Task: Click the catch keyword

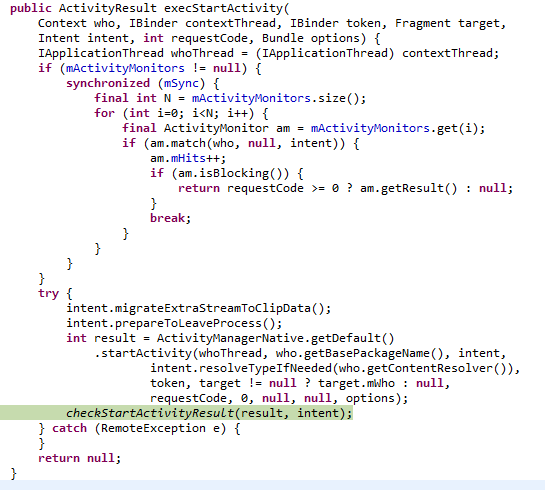Action: 69,428
